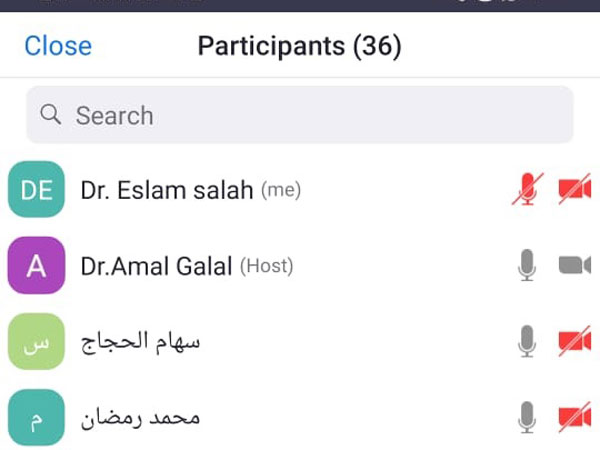Open the teal م avatar
This screenshot has height=450, width=600.
click(36, 417)
